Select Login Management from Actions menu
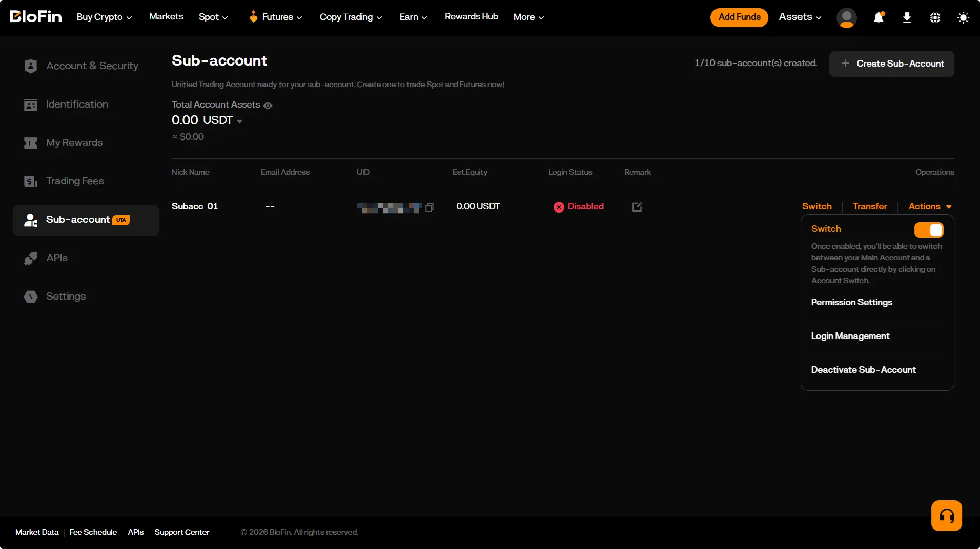980x549 pixels. point(850,336)
